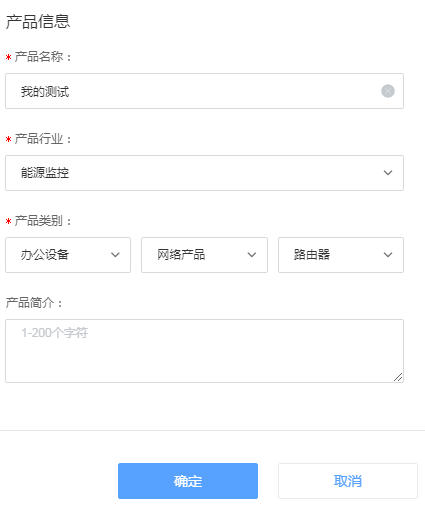Click the red asterisk beside 产品名称
Image resolution: width=425 pixels, height=511 pixels.
[x=9, y=58]
